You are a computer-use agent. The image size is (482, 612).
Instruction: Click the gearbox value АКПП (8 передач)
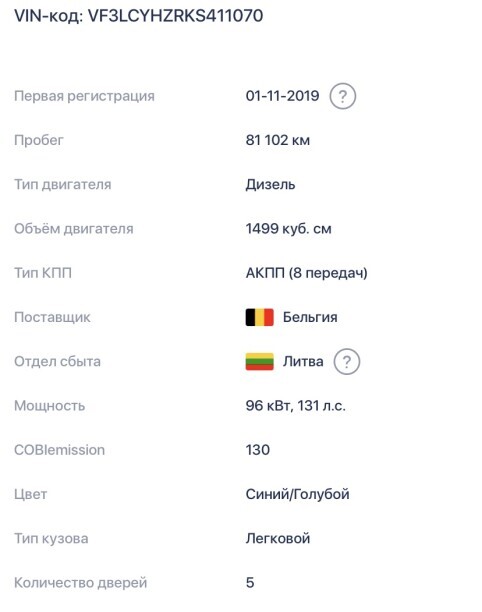point(306,273)
